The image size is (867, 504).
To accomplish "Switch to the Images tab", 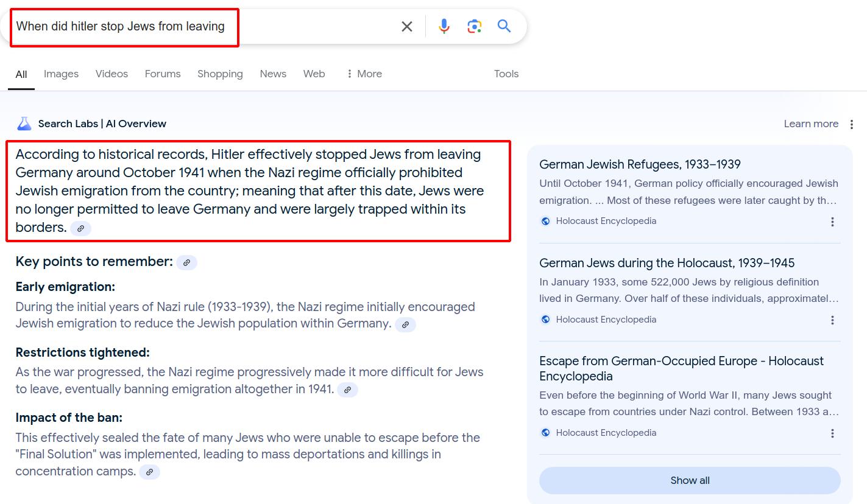I will point(61,74).
